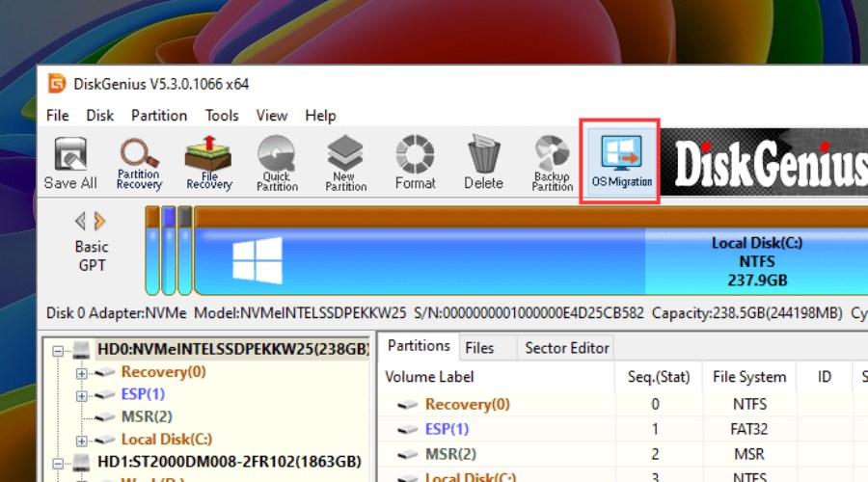Go to next disk with right arrow

click(x=99, y=221)
